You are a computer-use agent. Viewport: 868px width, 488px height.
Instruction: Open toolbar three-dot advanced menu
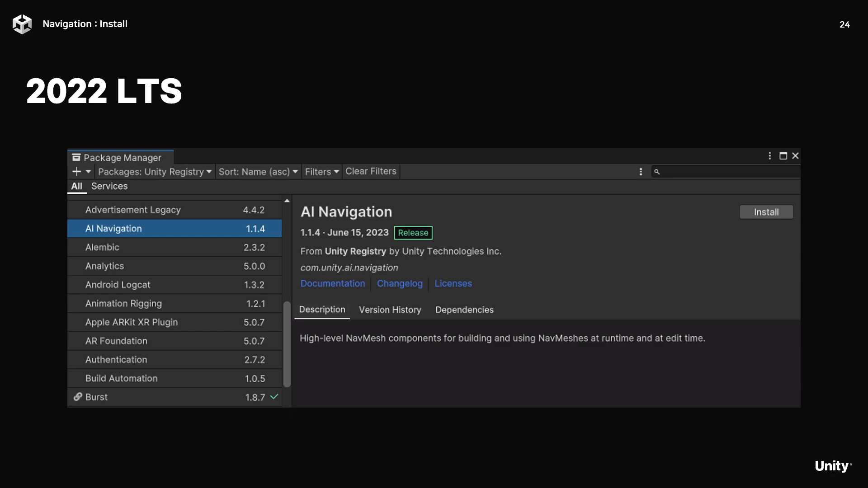pos(641,172)
